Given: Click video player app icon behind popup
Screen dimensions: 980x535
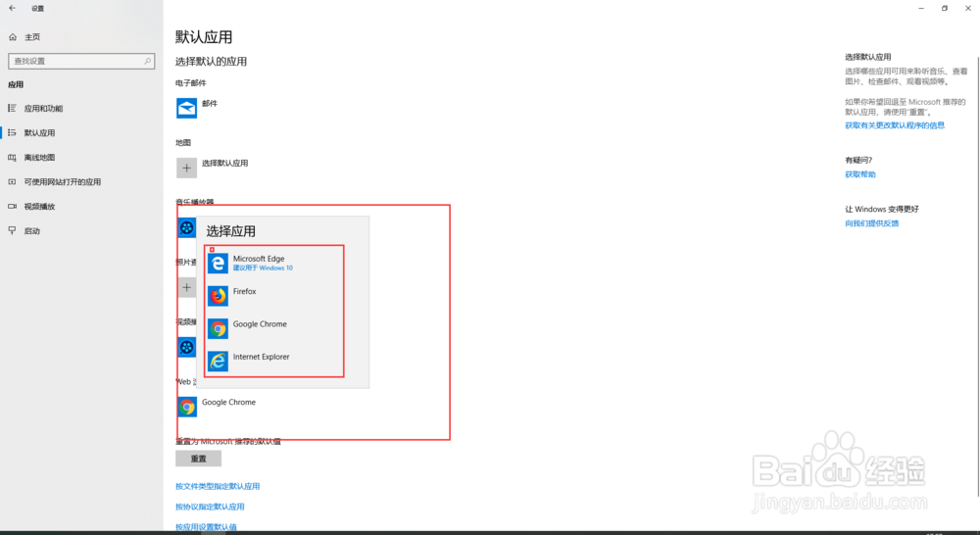Looking at the screenshot, I should point(185,347).
